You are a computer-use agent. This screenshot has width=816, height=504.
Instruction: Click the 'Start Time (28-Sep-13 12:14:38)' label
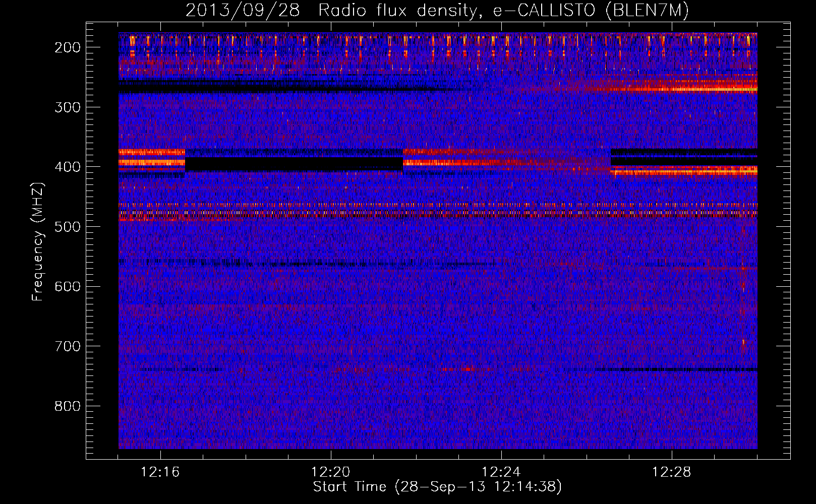437,487
